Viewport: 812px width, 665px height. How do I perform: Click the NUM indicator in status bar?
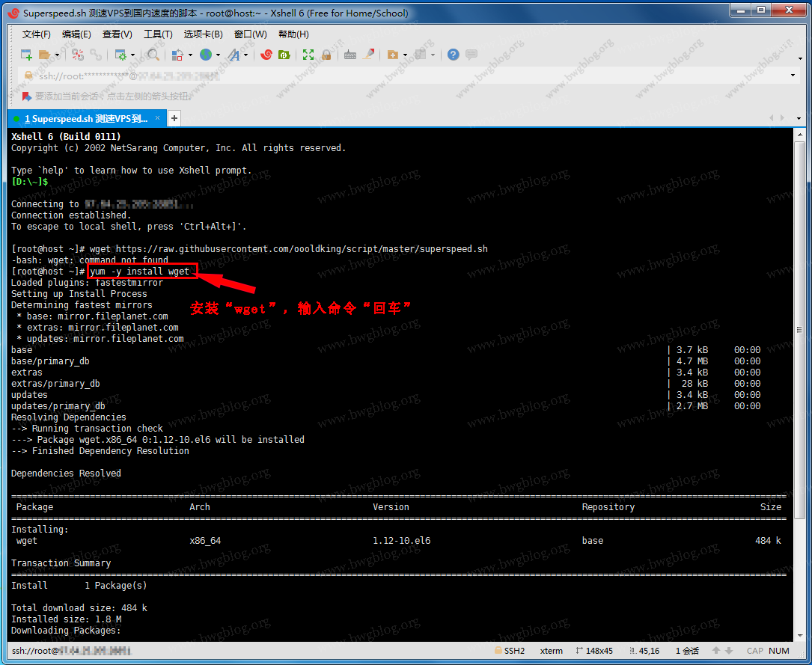pyautogui.click(x=779, y=651)
